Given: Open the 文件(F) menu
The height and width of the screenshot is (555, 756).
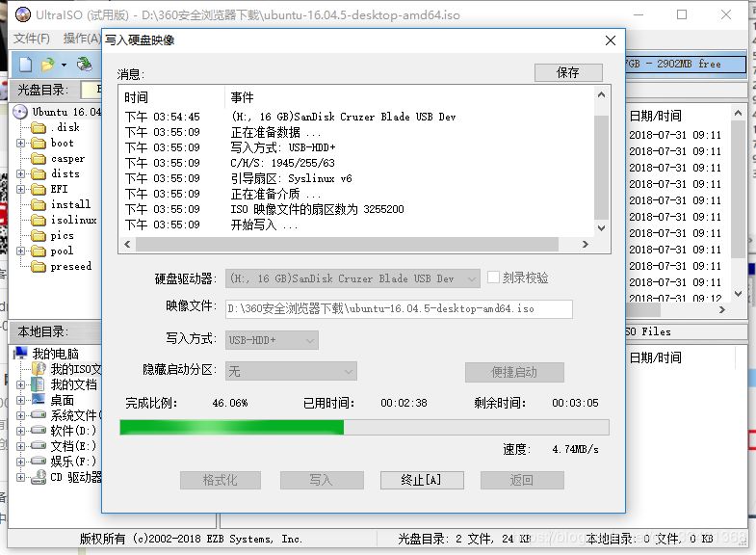Looking at the screenshot, I should [x=31, y=39].
